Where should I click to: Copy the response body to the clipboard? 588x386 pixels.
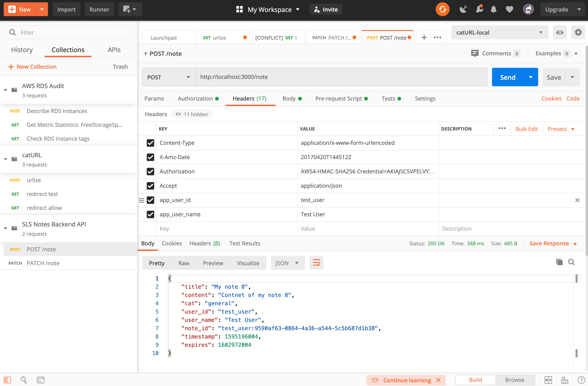tap(559, 262)
